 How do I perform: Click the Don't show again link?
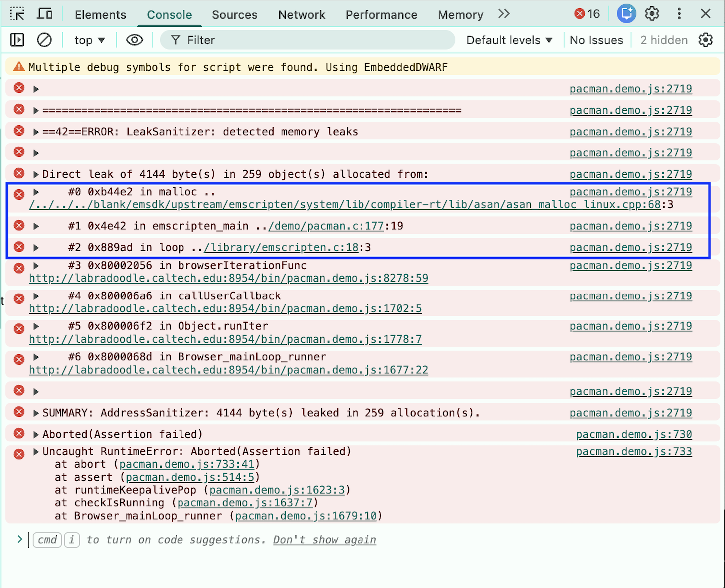tap(325, 540)
